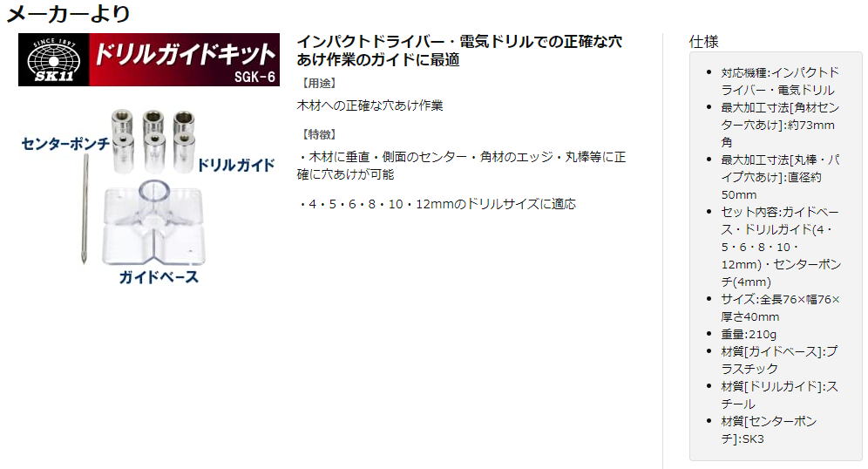
Task: Click the top-left drill guide cylinder
Action: coord(122,121)
